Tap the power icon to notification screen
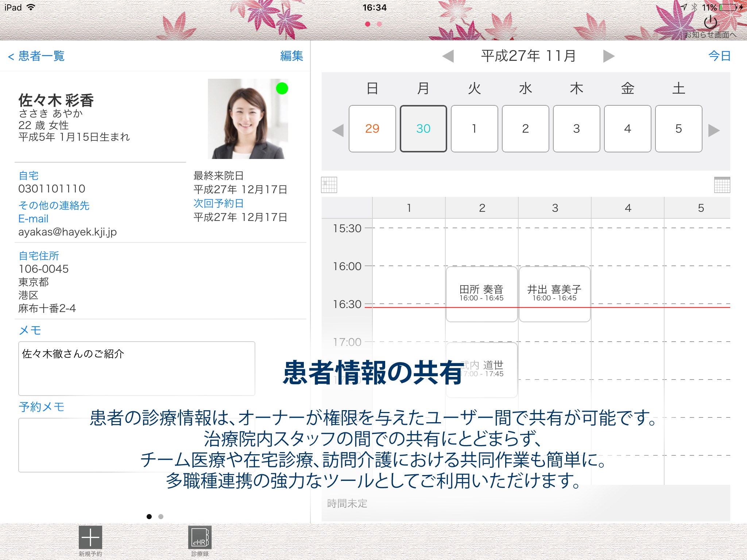The height and width of the screenshot is (560, 747). point(711,22)
